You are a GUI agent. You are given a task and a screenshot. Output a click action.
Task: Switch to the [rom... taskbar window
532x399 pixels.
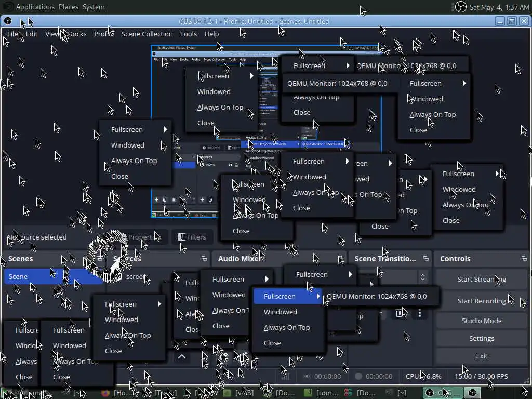(x=322, y=393)
